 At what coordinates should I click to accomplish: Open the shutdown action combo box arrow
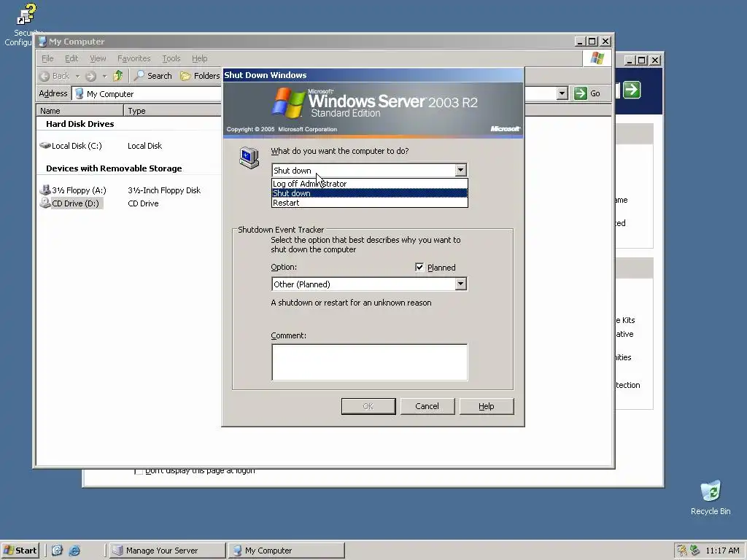[x=460, y=170]
